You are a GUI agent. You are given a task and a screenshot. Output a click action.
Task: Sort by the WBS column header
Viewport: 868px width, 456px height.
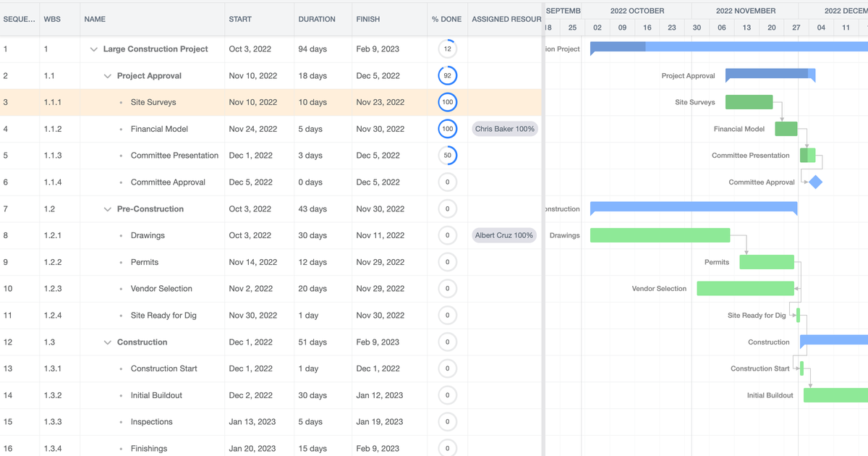point(60,20)
